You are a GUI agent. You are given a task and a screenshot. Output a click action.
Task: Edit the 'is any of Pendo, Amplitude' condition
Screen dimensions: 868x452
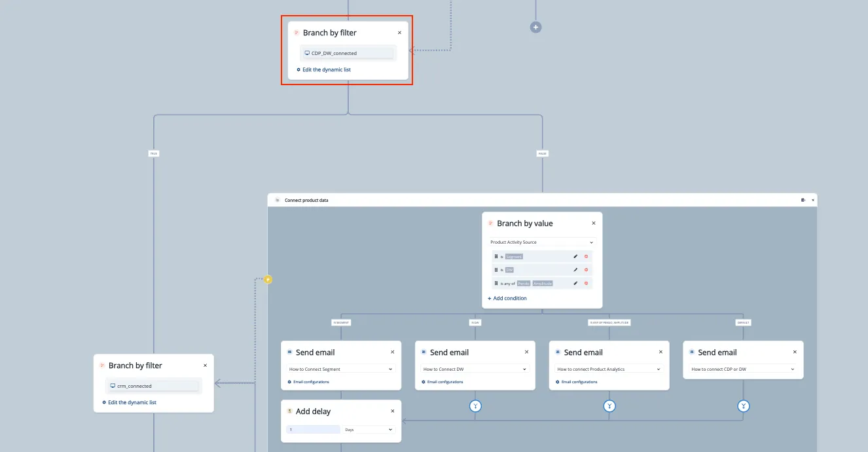click(575, 284)
